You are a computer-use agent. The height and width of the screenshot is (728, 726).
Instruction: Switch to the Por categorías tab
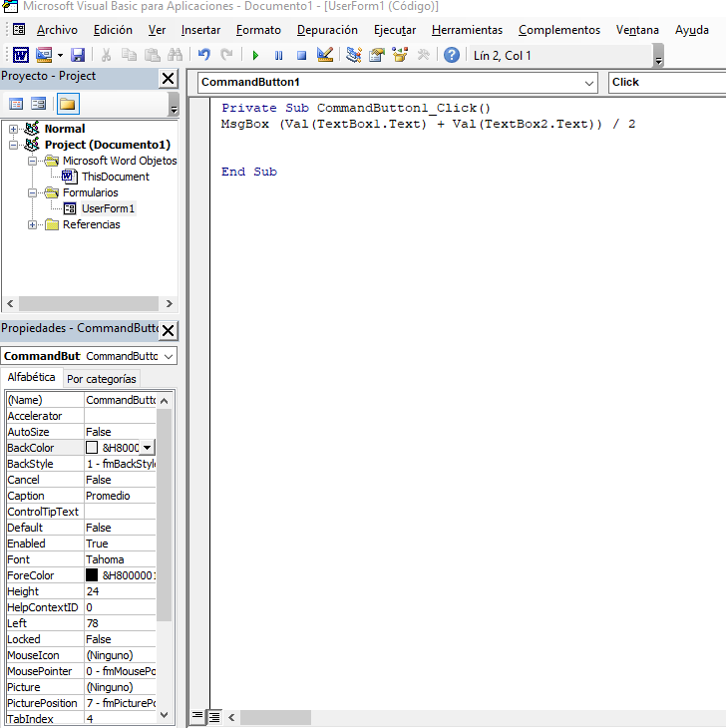[101, 379]
